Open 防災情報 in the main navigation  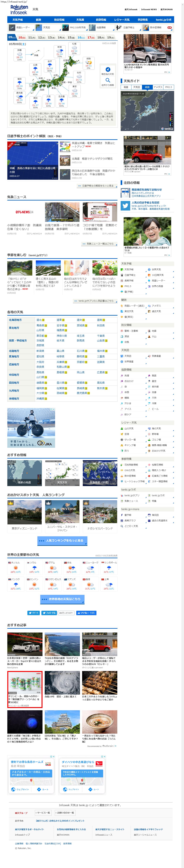coord(59,20)
